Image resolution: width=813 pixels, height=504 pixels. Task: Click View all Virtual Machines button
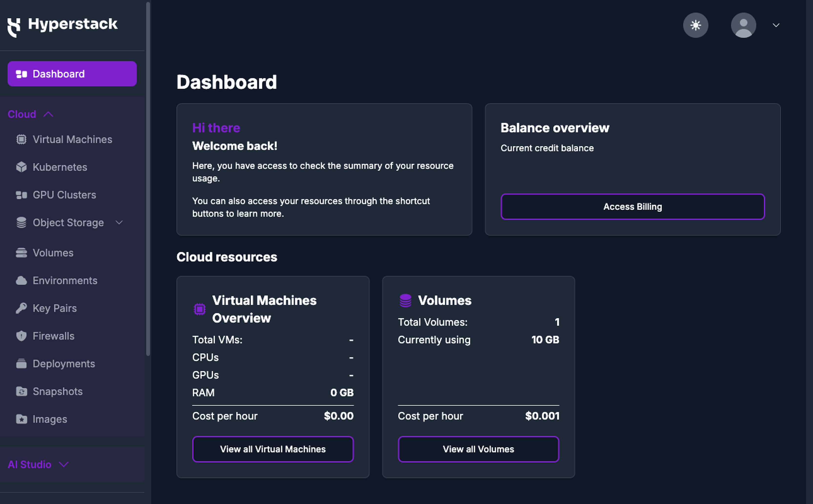tap(273, 449)
